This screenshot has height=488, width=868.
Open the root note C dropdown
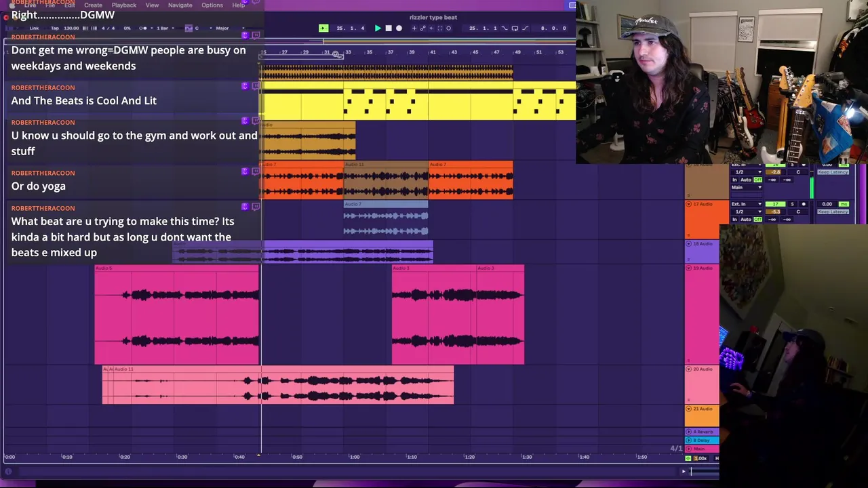(203, 28)
